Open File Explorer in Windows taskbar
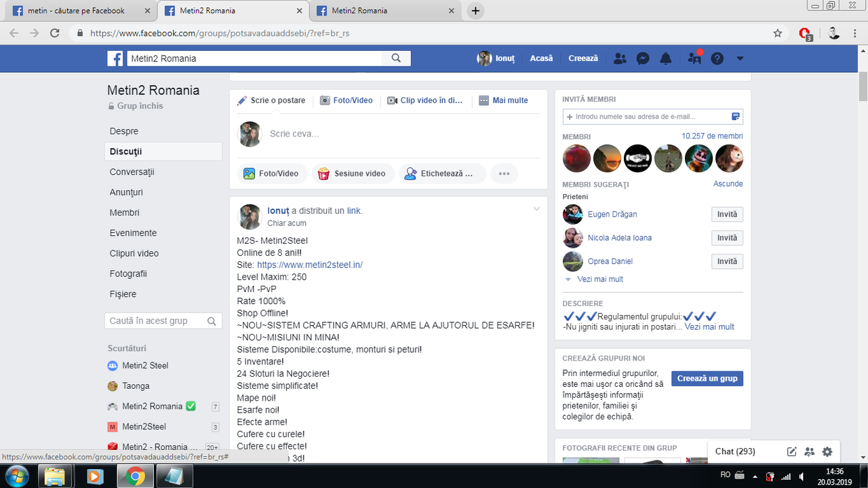 coord(55,477)
